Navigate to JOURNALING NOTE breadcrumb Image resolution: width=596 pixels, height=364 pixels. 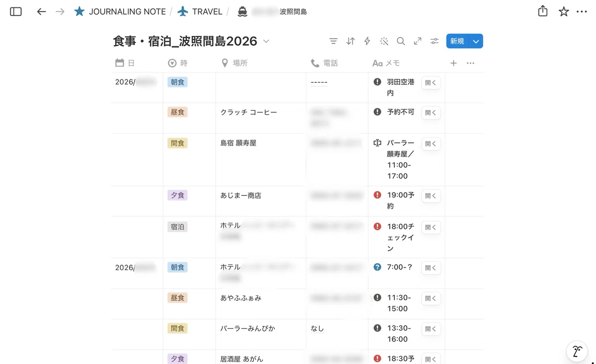tap(121, 11)
